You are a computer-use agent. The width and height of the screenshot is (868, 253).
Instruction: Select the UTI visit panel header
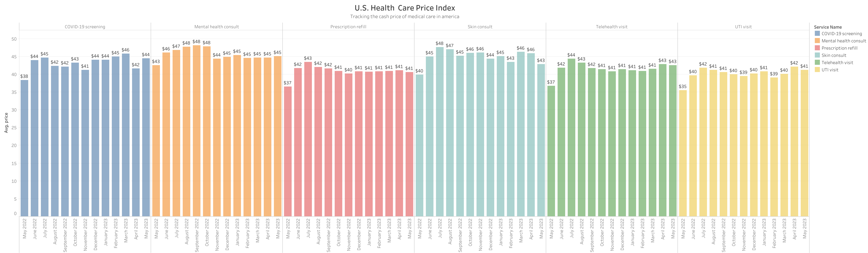pyautogui.click(x=743, y=27)
